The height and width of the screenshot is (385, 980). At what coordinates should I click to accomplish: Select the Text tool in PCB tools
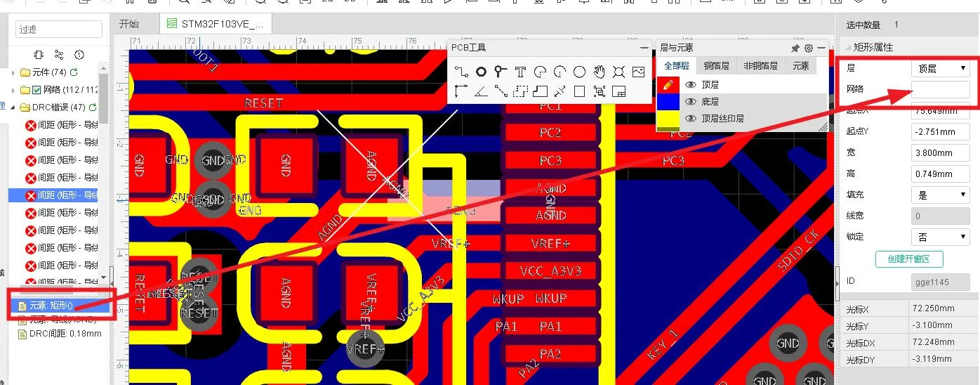[520, 72]
